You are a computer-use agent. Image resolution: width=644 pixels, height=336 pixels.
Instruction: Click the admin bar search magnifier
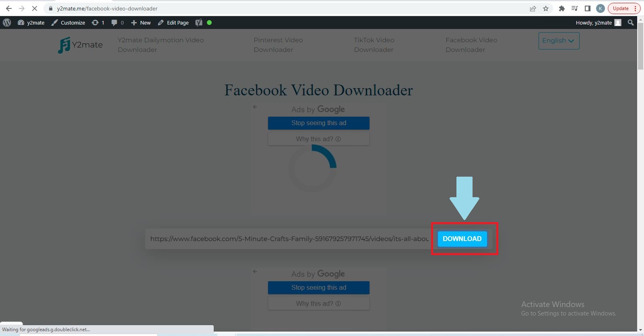tap(631, 23)
